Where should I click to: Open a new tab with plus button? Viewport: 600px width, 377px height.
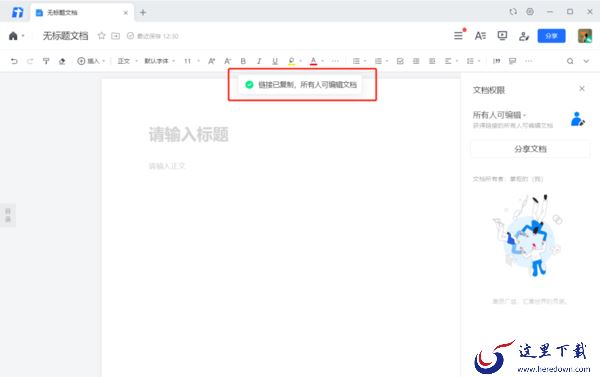pyautogui.click(x=143, y=12)
